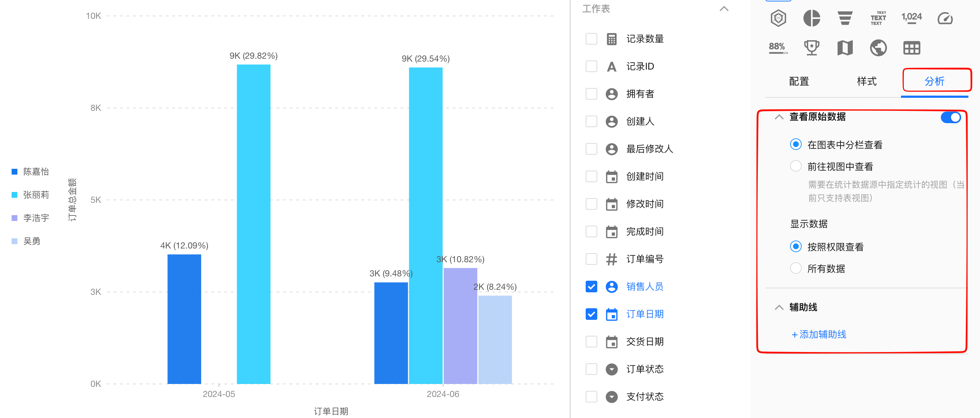Click the 添加辅助线 link

[819, 334]
